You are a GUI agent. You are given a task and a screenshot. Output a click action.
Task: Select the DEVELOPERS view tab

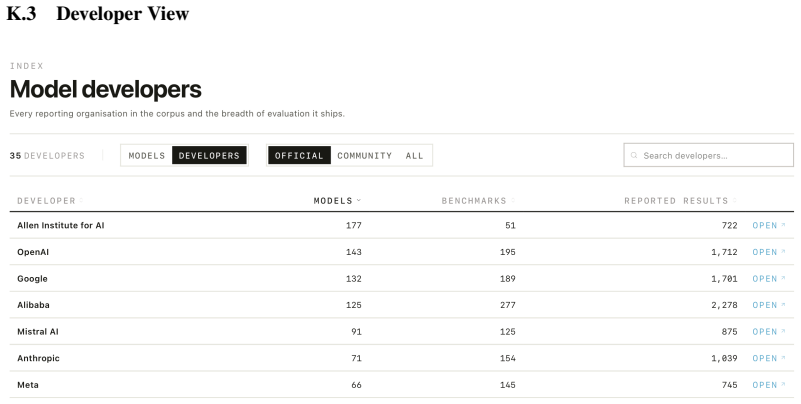(x=209, y=155)
